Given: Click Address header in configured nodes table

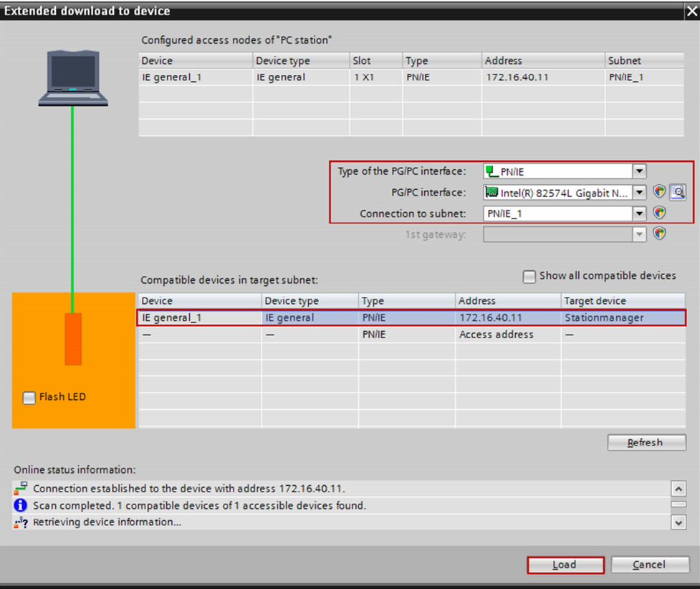Looking at the screenshot, I should pyautogui.click(x=543, y=60).
